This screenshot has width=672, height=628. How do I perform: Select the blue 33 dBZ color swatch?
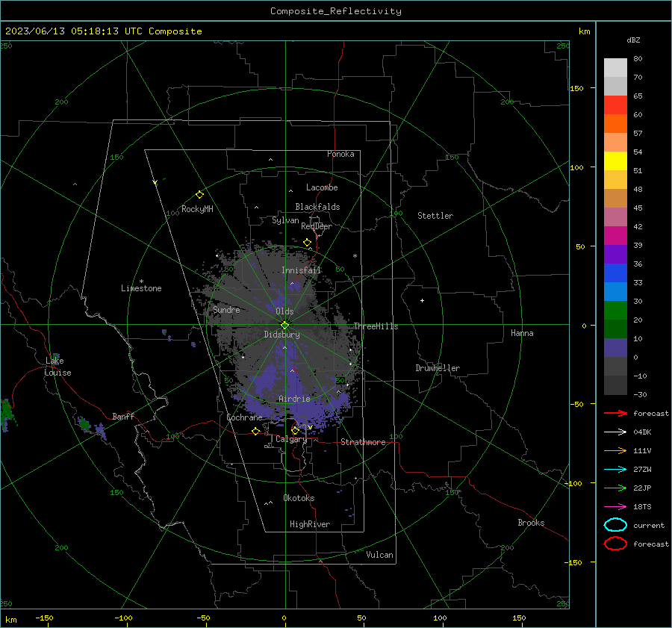[615, 273]
